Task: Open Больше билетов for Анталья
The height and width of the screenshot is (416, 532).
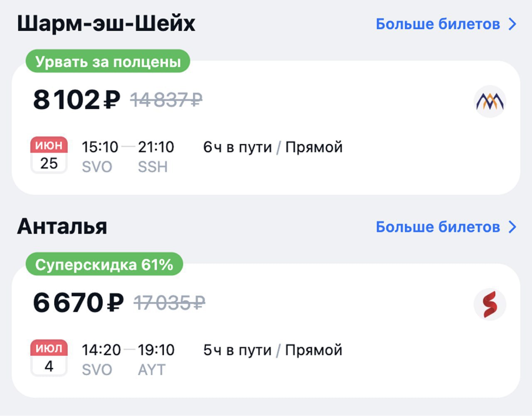Action: point(438,227)
